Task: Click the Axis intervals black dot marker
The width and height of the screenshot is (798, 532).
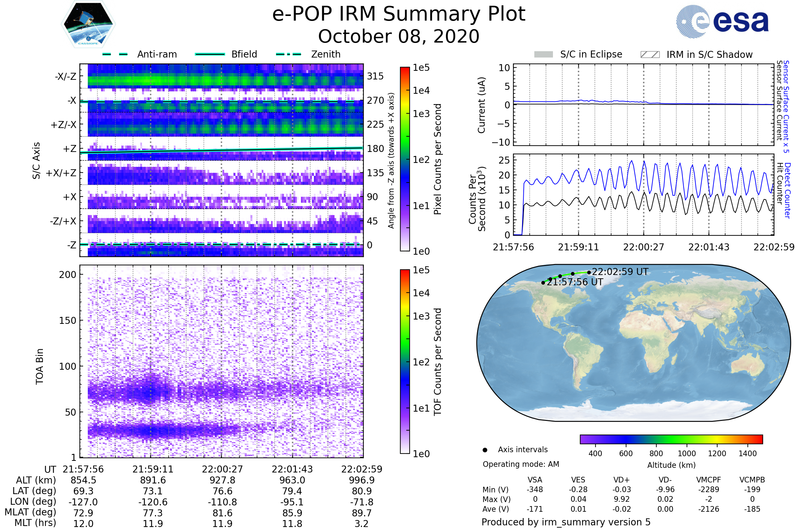Action: click(x=485, y=450)
